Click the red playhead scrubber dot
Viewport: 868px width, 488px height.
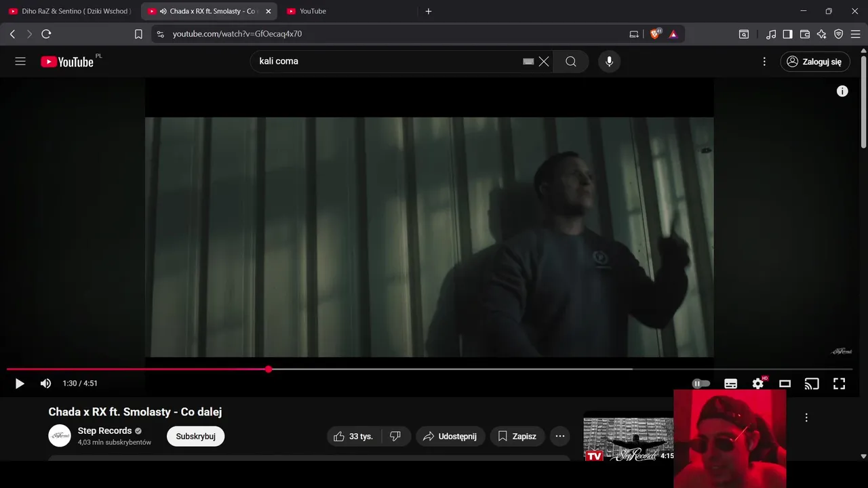pyautogui.click(x=269, y=369)
